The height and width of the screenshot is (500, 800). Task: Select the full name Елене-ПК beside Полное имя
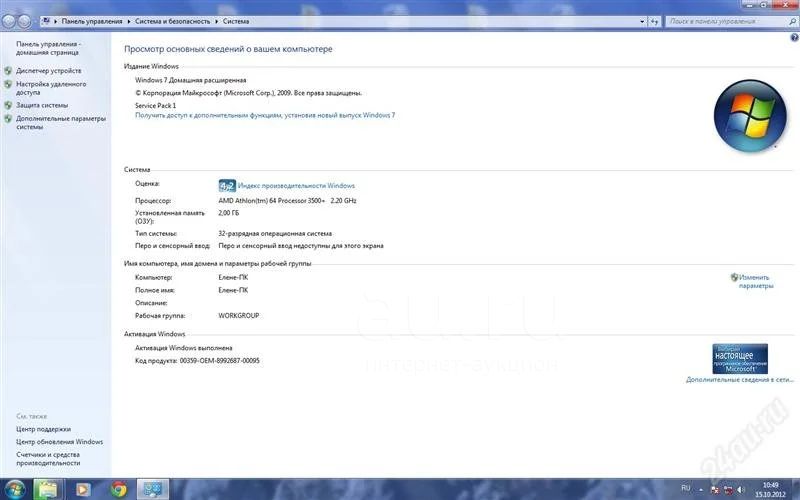point(233,290)
